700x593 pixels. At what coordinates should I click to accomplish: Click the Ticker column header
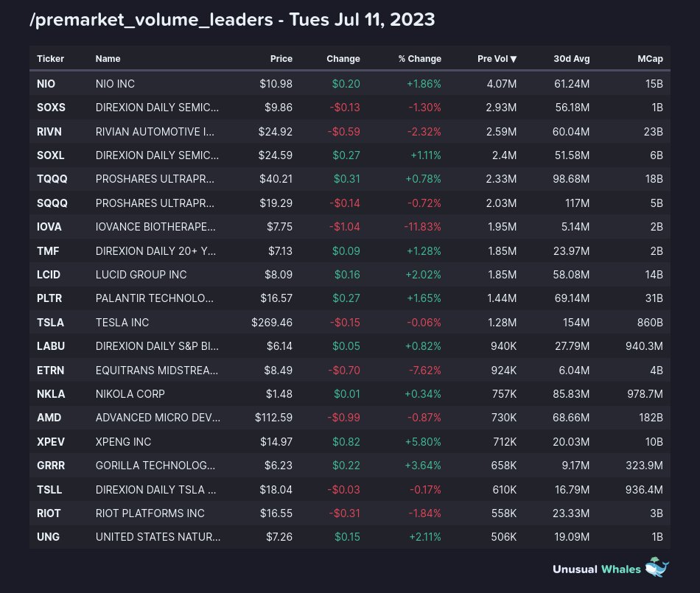[x=50, y=59]
